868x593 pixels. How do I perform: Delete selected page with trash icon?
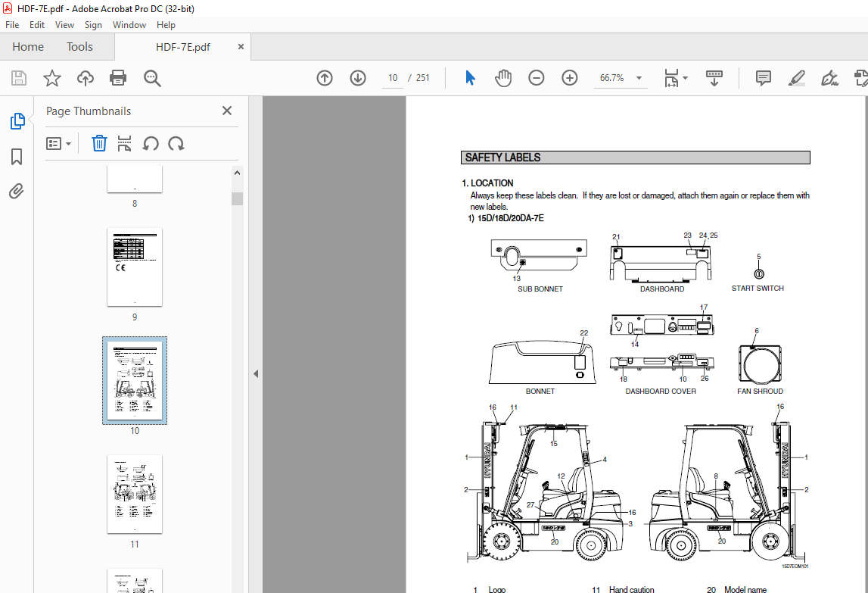99,144
